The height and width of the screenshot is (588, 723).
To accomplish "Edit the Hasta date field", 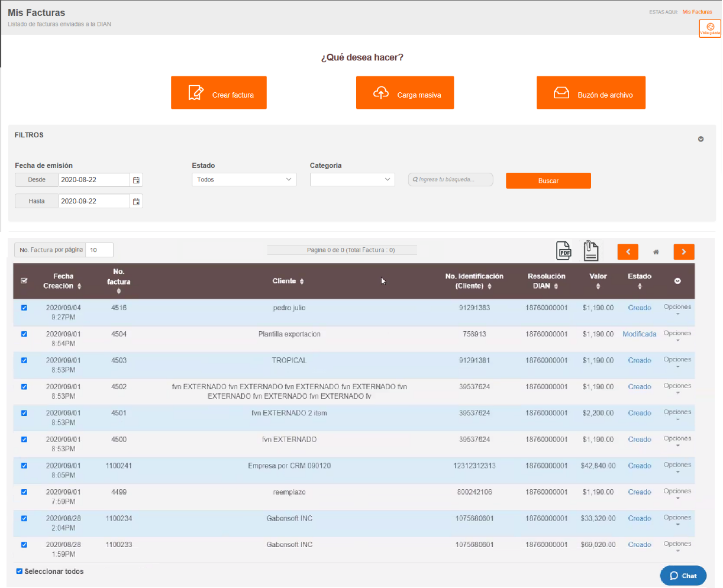I will coord(93,201).
